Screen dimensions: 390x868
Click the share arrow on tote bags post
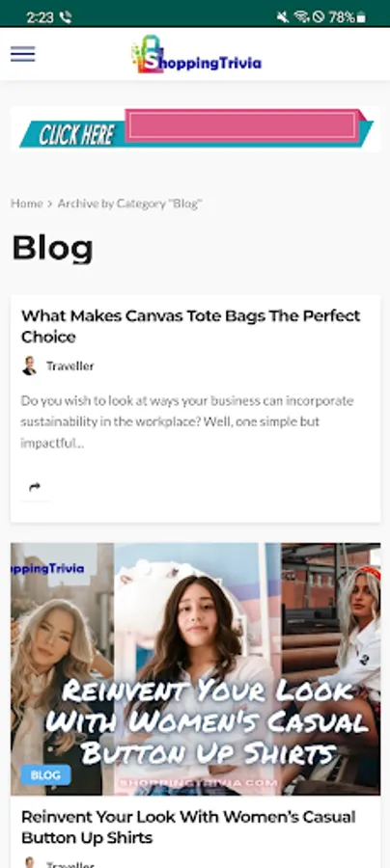tap(35, 487)
